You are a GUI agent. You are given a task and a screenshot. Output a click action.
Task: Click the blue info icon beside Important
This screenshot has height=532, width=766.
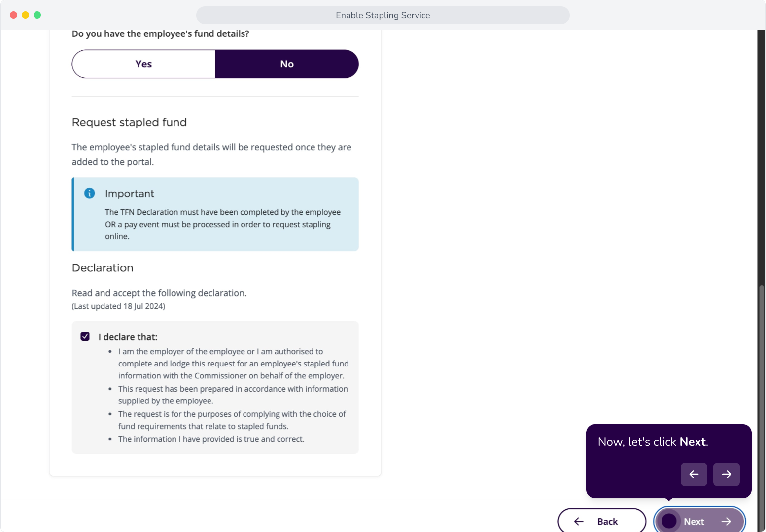[x=89, y=193]
